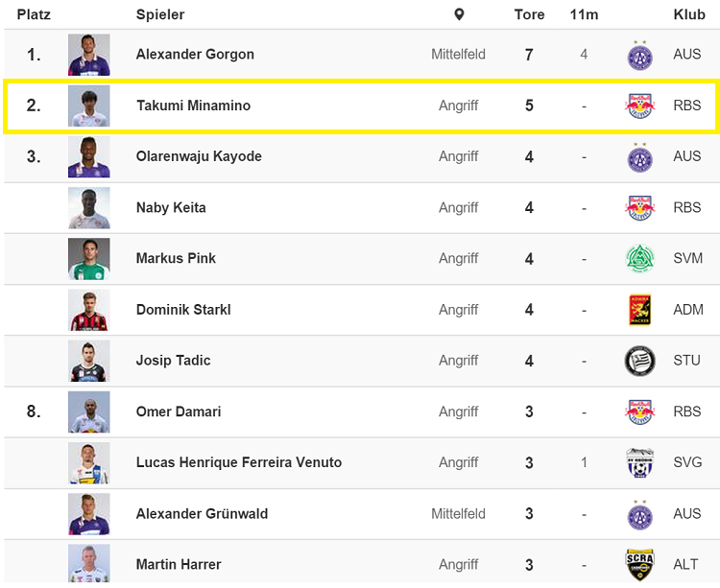The width and height of the screenshot is (720, 588).
Task: Click the location pin column header icon
Action: [459, 14]
